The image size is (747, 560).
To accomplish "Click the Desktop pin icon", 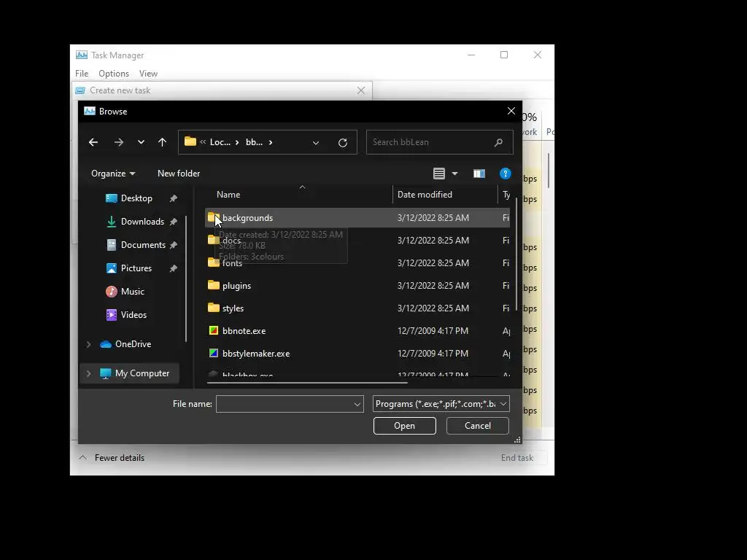I will pyautogui.click(x=174, y=198).
